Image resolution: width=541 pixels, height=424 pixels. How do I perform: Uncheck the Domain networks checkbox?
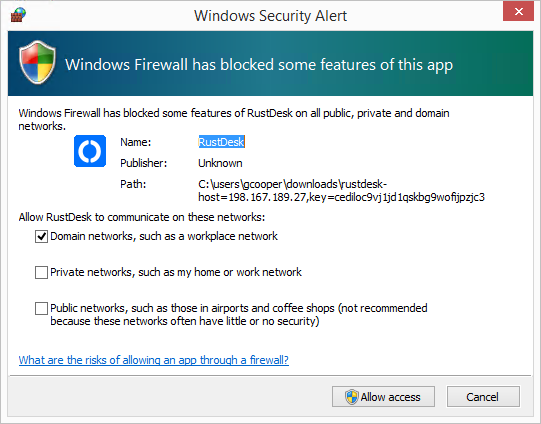41,237
